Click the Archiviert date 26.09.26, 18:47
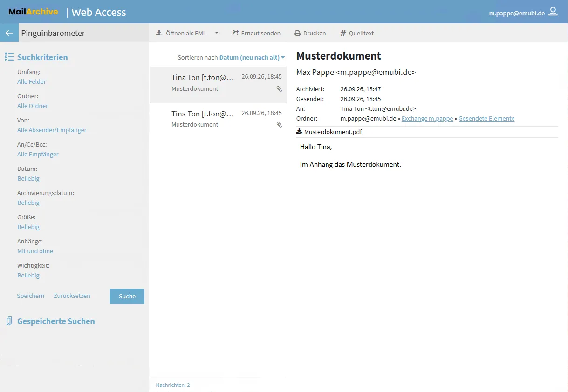The height and width of the screenshot is (392, 568). point(361,89)
